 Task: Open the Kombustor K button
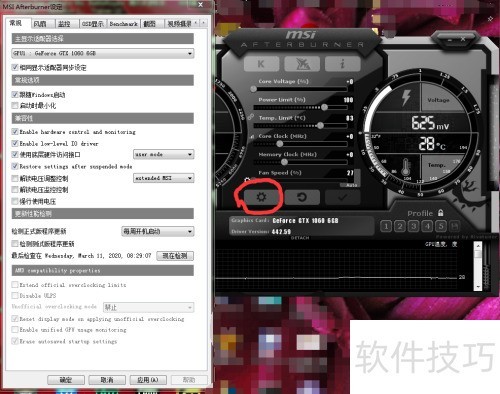tap(261, 64)
